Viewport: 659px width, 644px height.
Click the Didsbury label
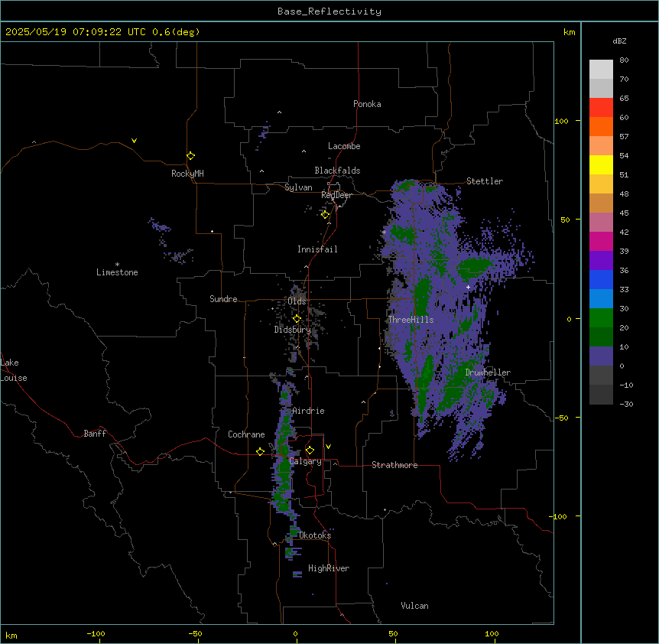(x=293, y=330)
